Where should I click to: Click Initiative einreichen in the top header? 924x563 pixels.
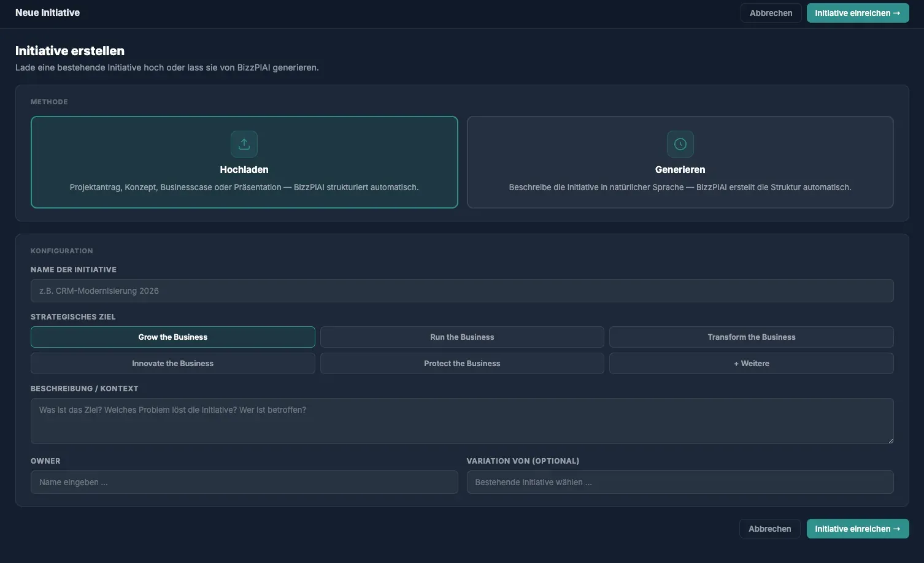click(x=858, y=13)
